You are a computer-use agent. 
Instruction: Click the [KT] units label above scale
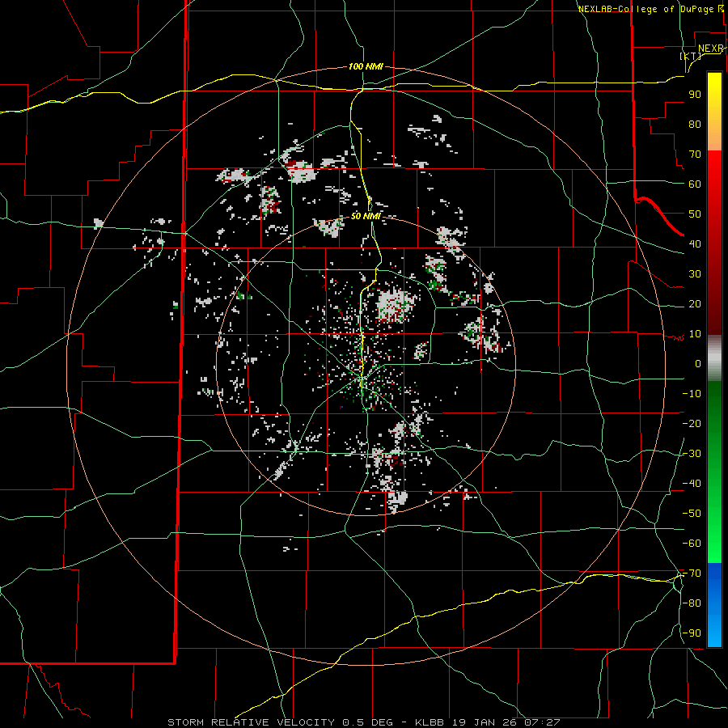pos(691,56)
